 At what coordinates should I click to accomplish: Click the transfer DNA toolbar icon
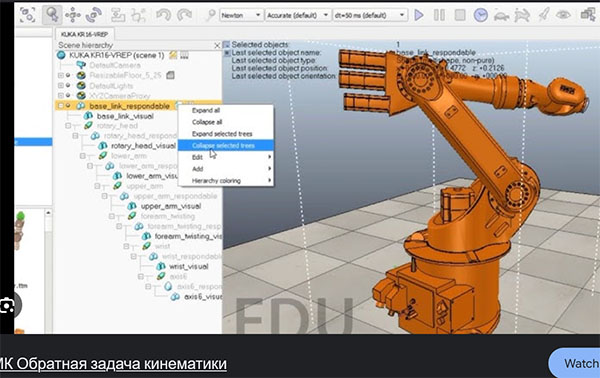click(x=139, y=15)
